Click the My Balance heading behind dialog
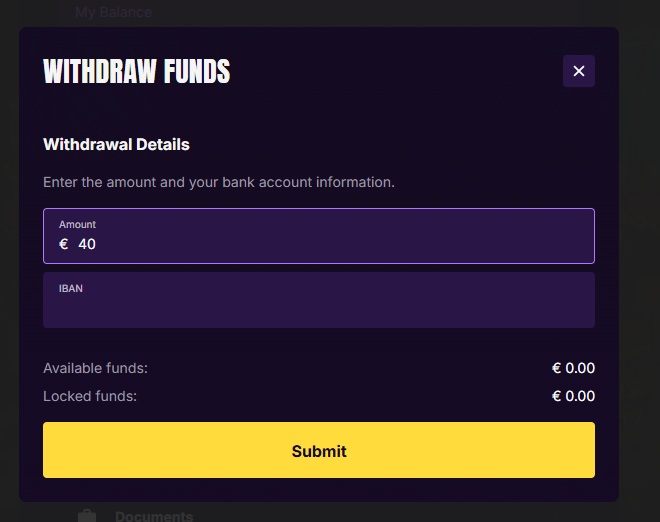The height and width of the screenshot is (522, 660). [x=113, y=12]
